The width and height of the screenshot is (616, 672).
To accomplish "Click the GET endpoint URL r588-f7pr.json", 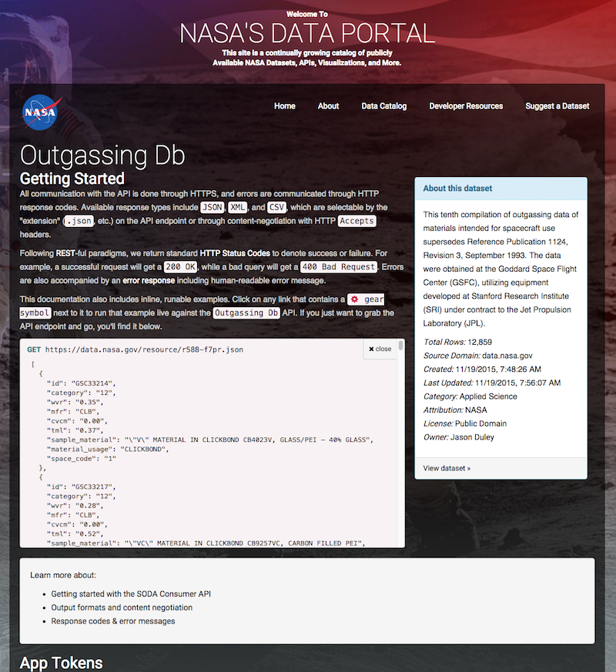I will pos(144,349).
